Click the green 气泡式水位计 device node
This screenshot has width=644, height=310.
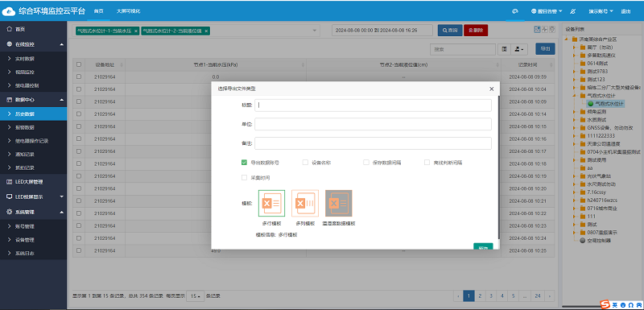point(606,104)
